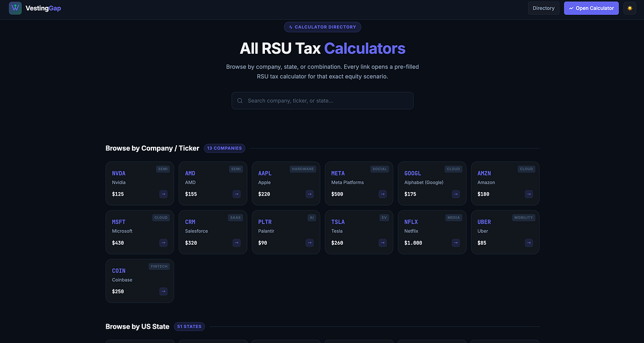The width and height of the screenshot is (644, 343).
Task: Click the $430 Microsoft price
Action: click(118, 243)
